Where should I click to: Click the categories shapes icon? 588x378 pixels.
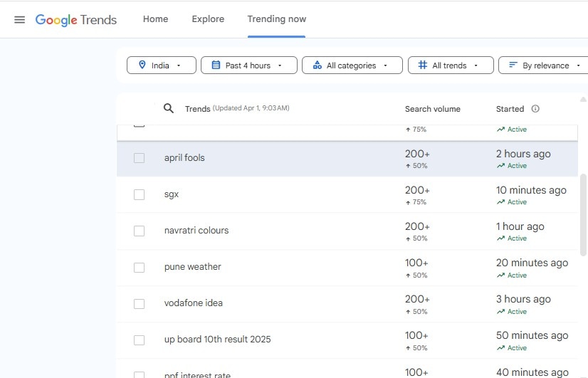click(x=317, y=65)
